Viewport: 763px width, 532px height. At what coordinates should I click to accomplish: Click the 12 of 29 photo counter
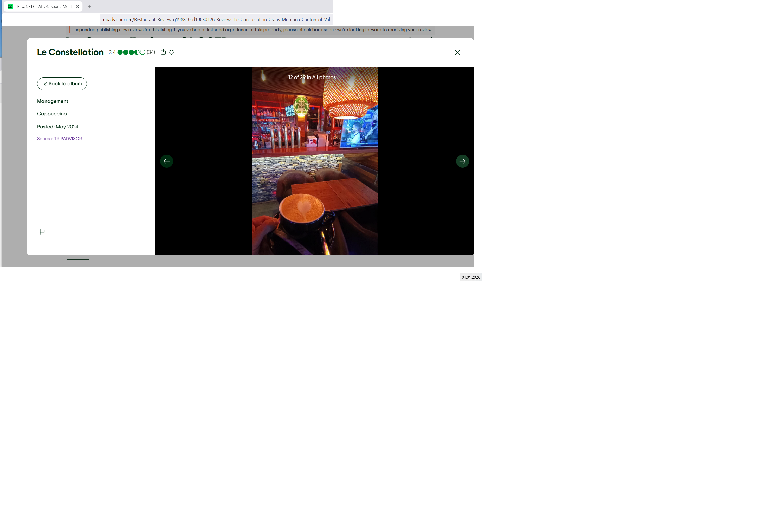312,77
